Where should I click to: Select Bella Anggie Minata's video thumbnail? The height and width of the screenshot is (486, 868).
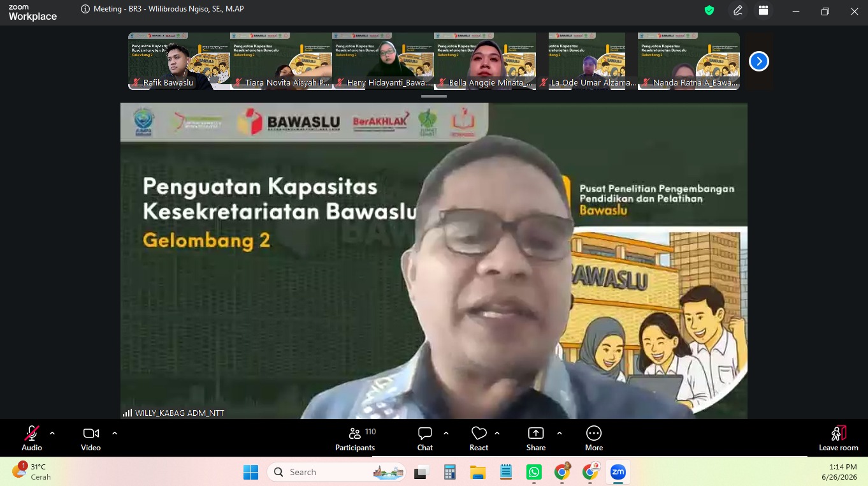point(485,61)
